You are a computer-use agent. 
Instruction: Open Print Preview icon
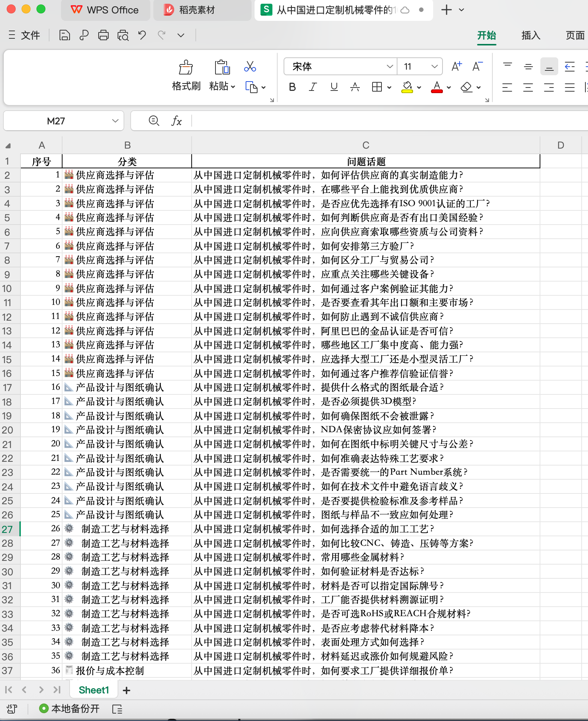tap(123, 35)
